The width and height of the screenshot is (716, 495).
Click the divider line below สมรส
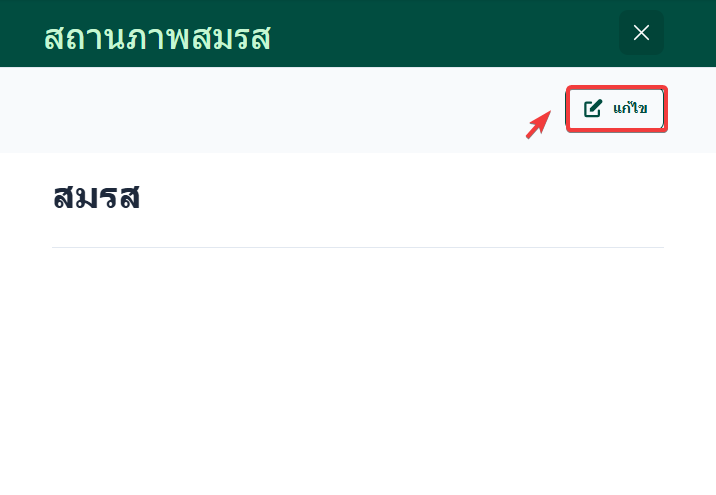[x=357, y=247]
